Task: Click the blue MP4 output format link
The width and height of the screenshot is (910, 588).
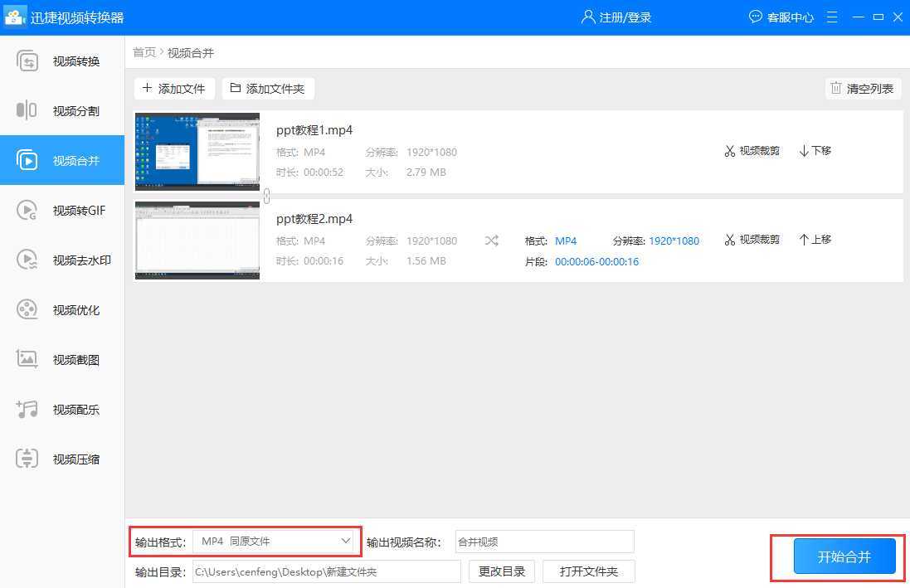Action: (x=566, y=241)
